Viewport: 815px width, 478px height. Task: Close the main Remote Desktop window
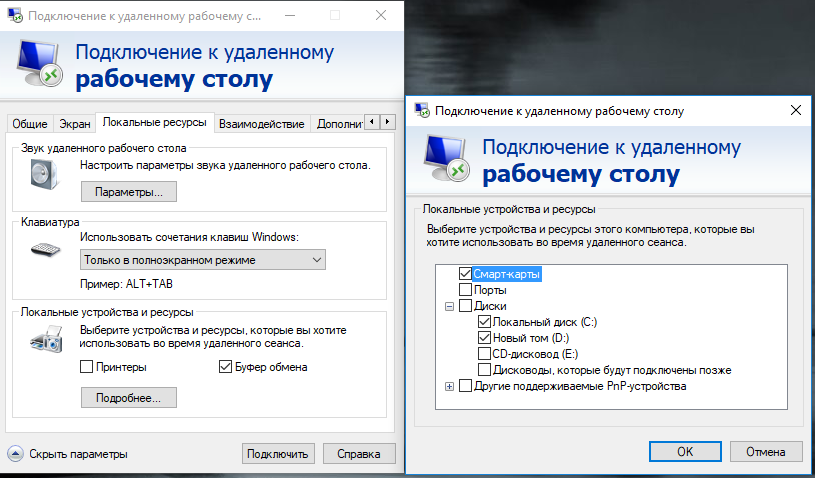(x=381, y=15)
